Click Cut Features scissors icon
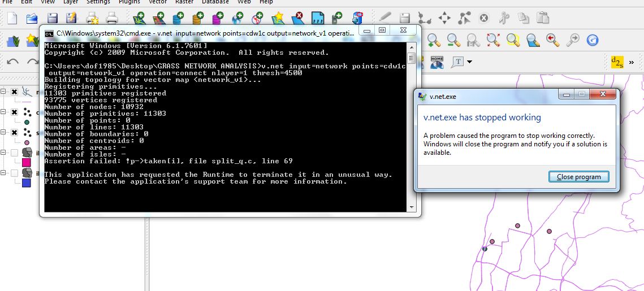 pos(504,18)
